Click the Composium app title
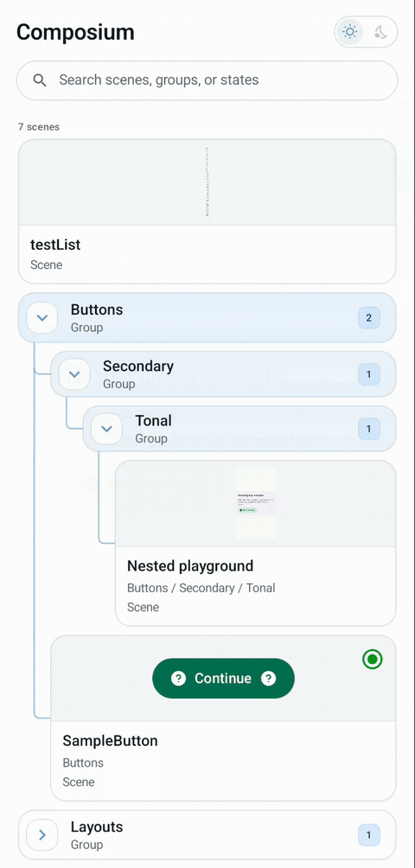This screenshot has height=868, width=415. click(75, 32)
